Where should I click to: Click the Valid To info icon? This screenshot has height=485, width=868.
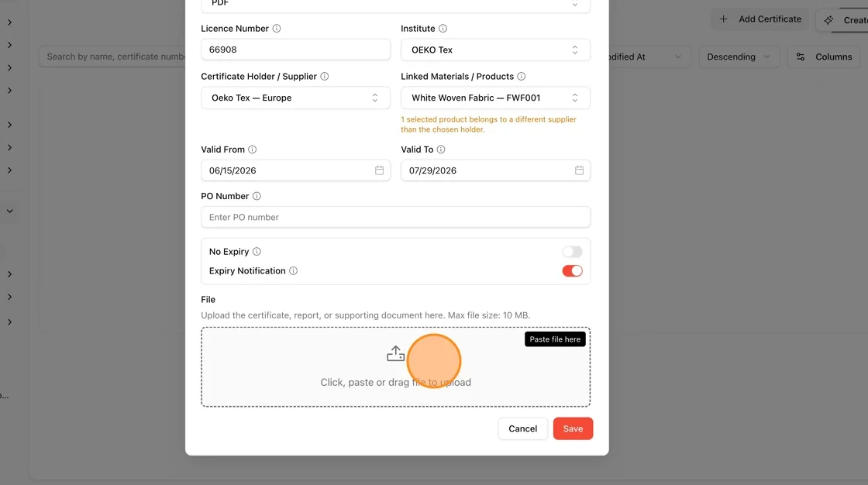click(x=441, y=150)
